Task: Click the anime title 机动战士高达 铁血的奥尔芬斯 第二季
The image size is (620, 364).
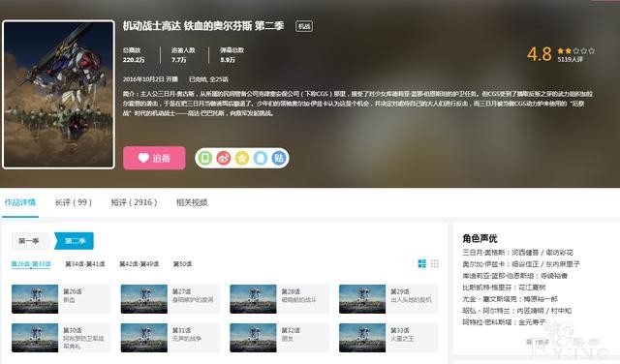Action: tap(203, 26)
